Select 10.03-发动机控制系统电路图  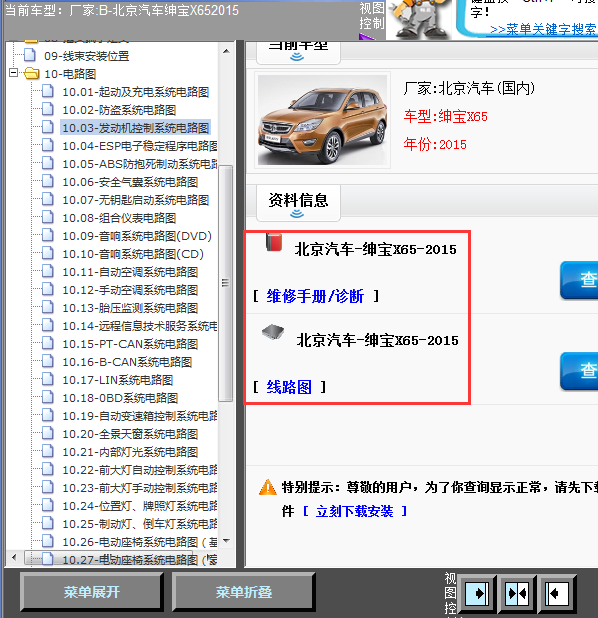point(135,128)
